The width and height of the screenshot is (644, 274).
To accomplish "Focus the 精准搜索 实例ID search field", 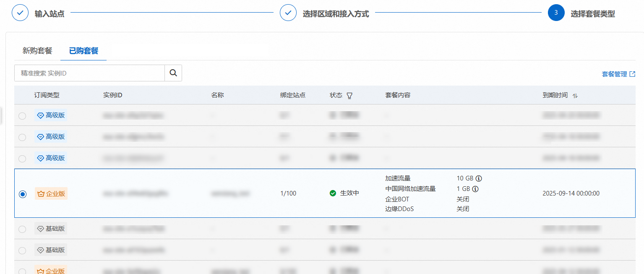I will pos(89,73).
